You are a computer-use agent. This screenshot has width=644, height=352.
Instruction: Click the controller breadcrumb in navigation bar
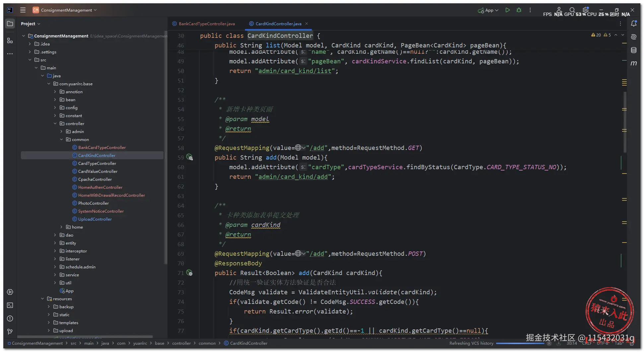[x=181, y=343]
